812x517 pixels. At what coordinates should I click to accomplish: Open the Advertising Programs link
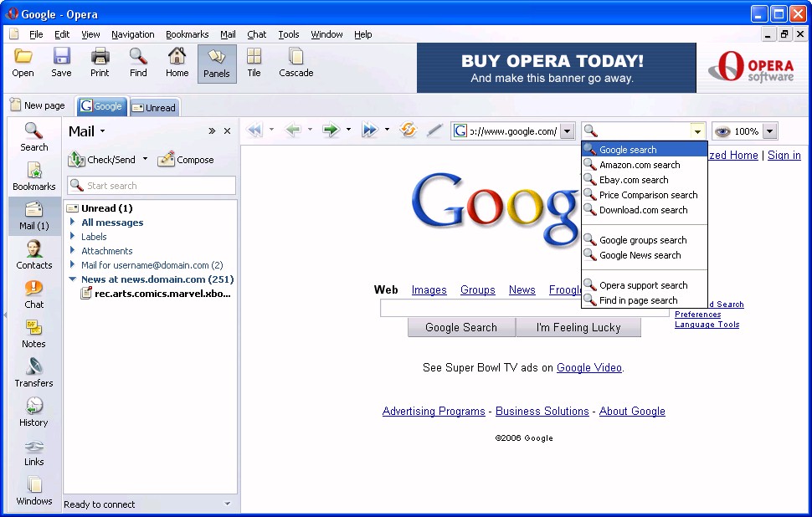(x=434, y=411)
